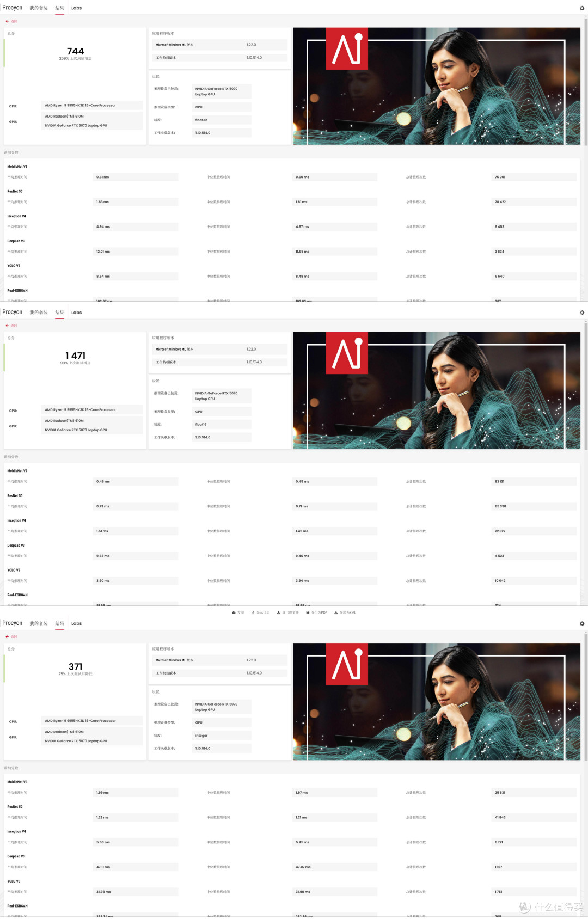Image resolution: width=588 pixels, height=919 pixels.
Task: Click the Procyon logo in the 1 471 score window
Action: tap(12, 312)
